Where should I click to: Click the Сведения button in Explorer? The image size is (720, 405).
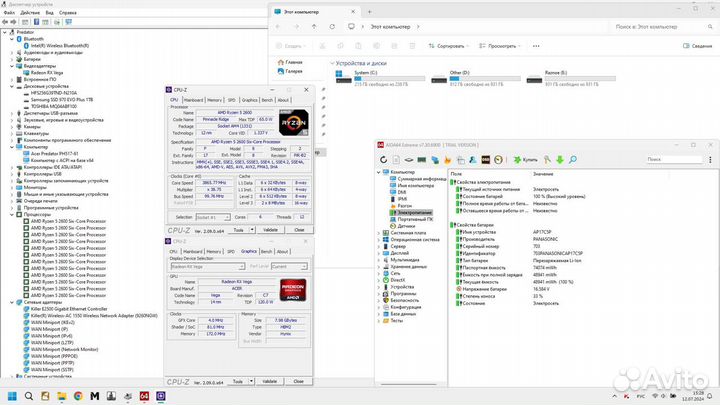pyautogui.click(x=698, y=46)
